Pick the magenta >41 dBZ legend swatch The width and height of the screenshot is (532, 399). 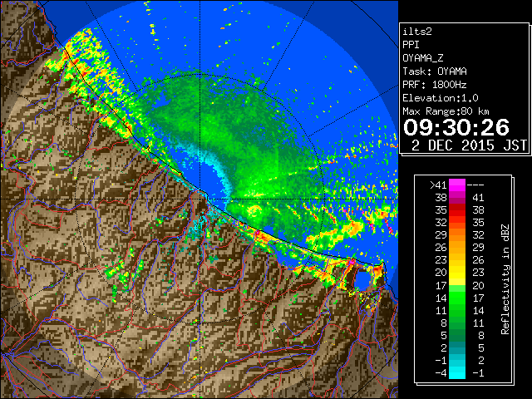[x=457, y=185]
